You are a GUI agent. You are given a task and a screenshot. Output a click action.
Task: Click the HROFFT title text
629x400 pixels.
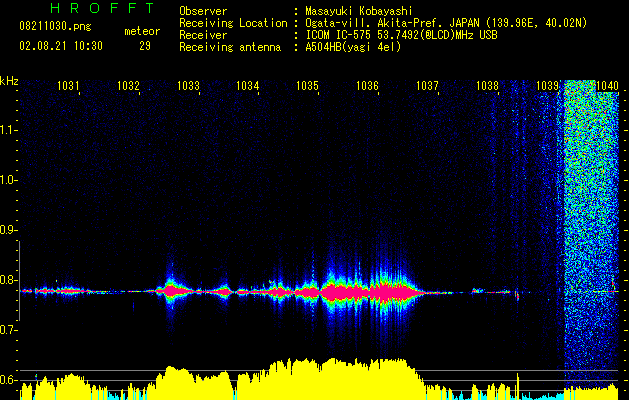[103, 8]
